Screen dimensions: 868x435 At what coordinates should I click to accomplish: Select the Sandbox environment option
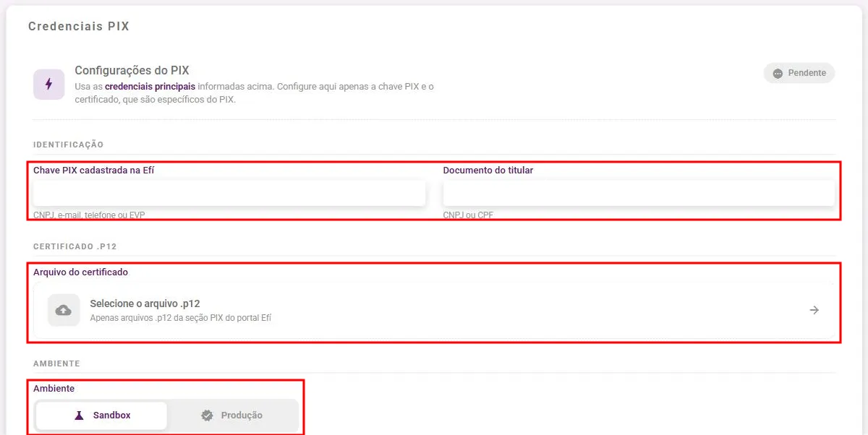click(101, 415)
